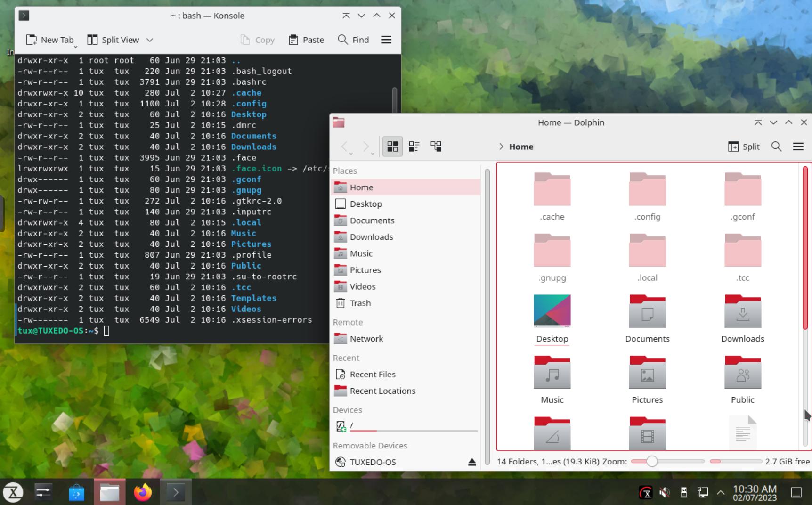Open Trash in Places panel
812x505 pixels.
[x=406, y=303]
